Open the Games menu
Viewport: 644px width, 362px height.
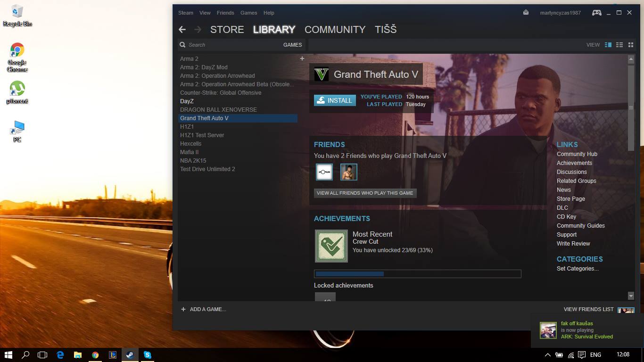point(249,13)
